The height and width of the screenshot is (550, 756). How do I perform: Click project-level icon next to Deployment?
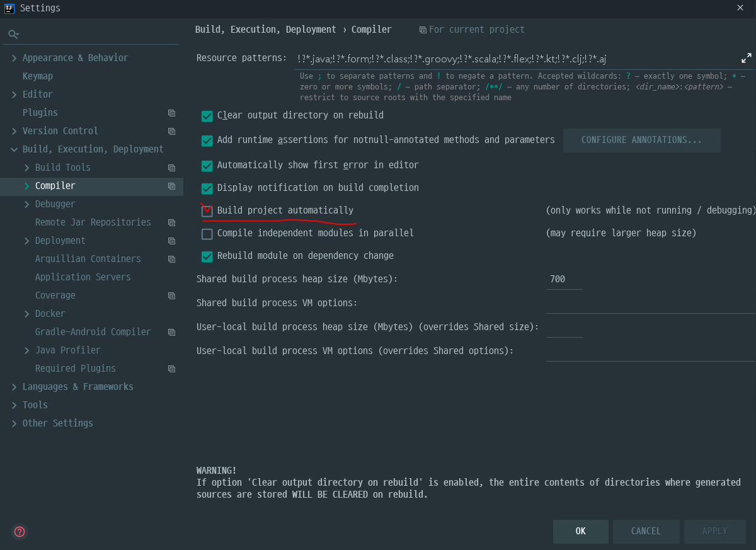click(171, 241)
